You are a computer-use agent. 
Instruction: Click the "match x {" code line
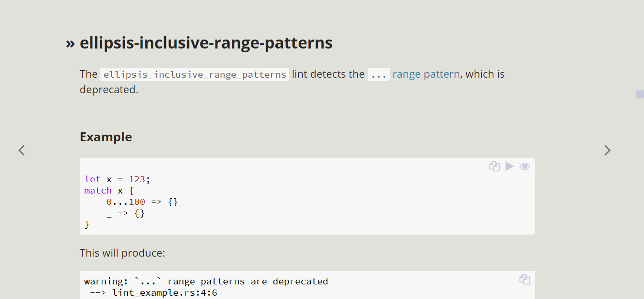(109, 191)
